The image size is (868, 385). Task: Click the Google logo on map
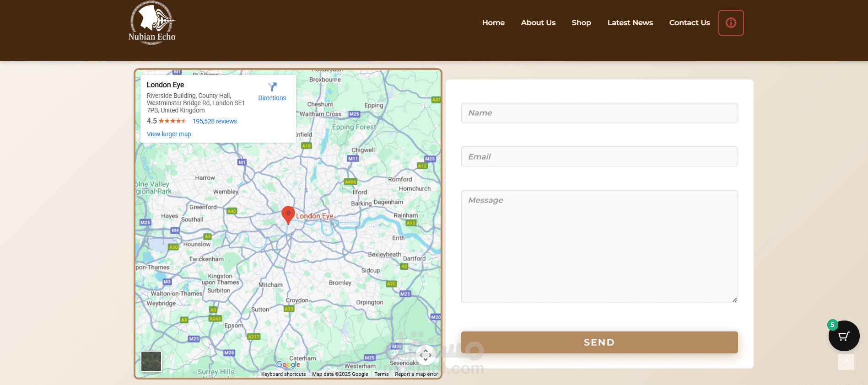tap(288, 364)
